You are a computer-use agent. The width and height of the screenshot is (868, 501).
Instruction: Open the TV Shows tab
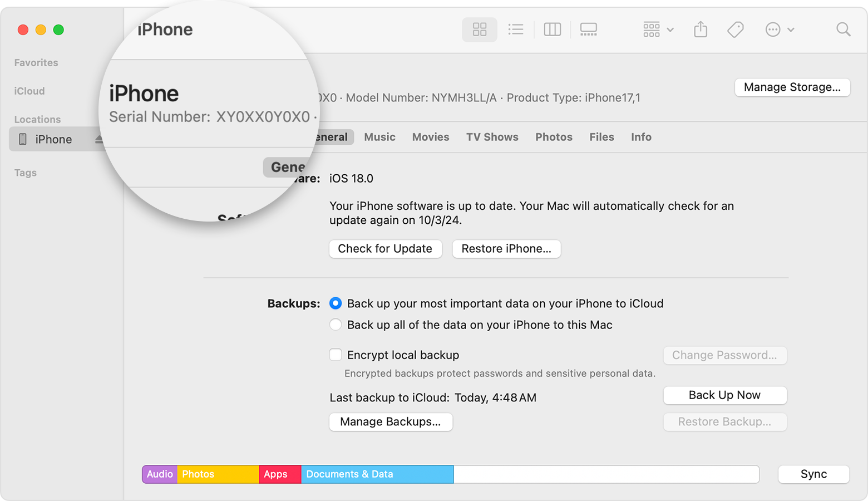pos(492,137)
